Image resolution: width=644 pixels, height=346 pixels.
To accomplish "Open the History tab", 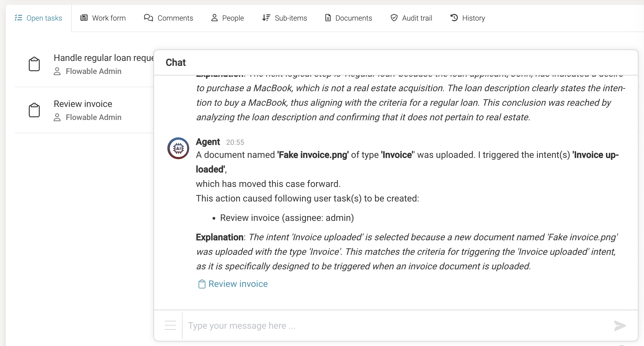I will click(467, 18).
